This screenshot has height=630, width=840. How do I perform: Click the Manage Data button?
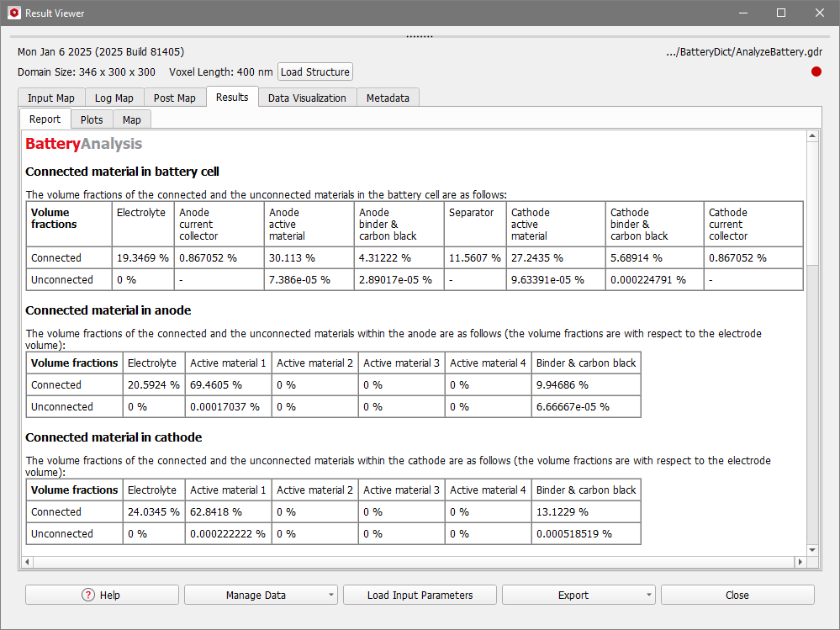(256, 595)
